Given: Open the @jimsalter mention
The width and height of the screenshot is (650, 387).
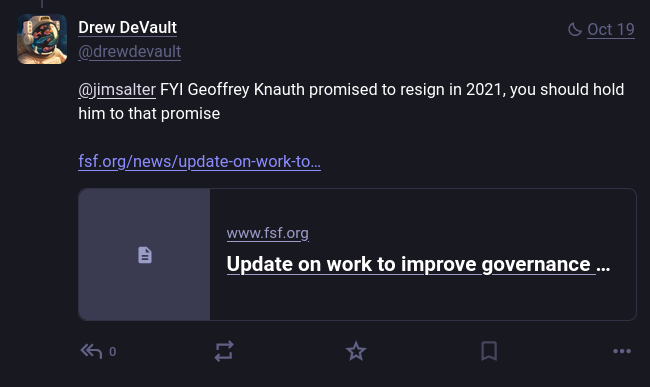Looking at the screenshot, I should click(117, 89).
